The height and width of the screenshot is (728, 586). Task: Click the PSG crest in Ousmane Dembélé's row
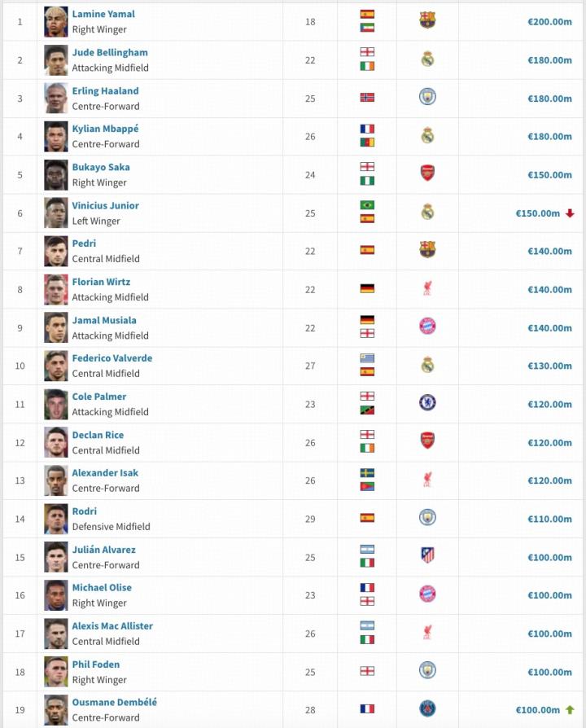point(427,709)
